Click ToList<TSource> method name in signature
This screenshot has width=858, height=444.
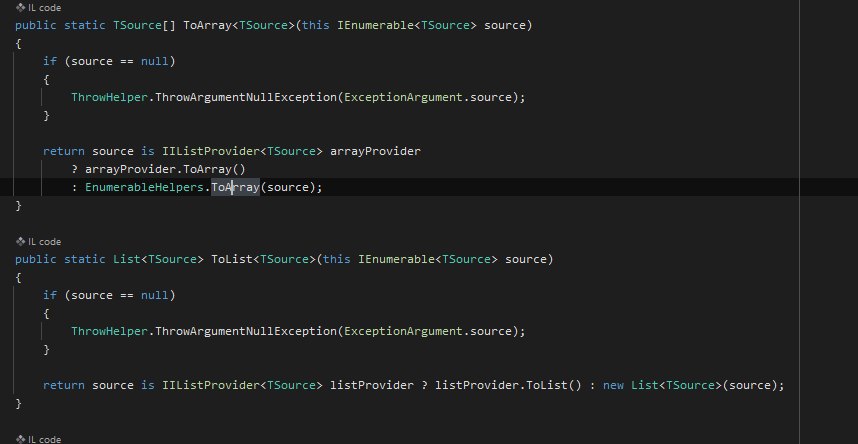pyautogui.click(x=263, y=259)
